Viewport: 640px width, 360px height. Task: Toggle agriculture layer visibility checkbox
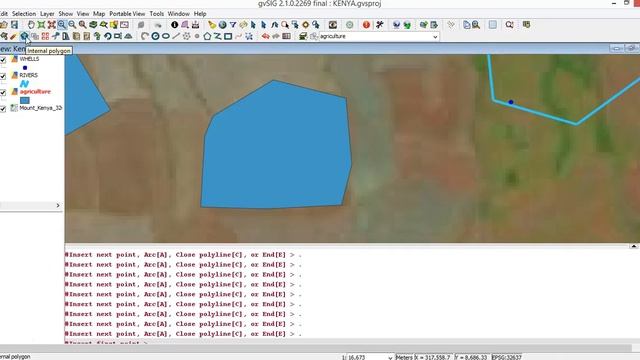click(x=3, y=92)
